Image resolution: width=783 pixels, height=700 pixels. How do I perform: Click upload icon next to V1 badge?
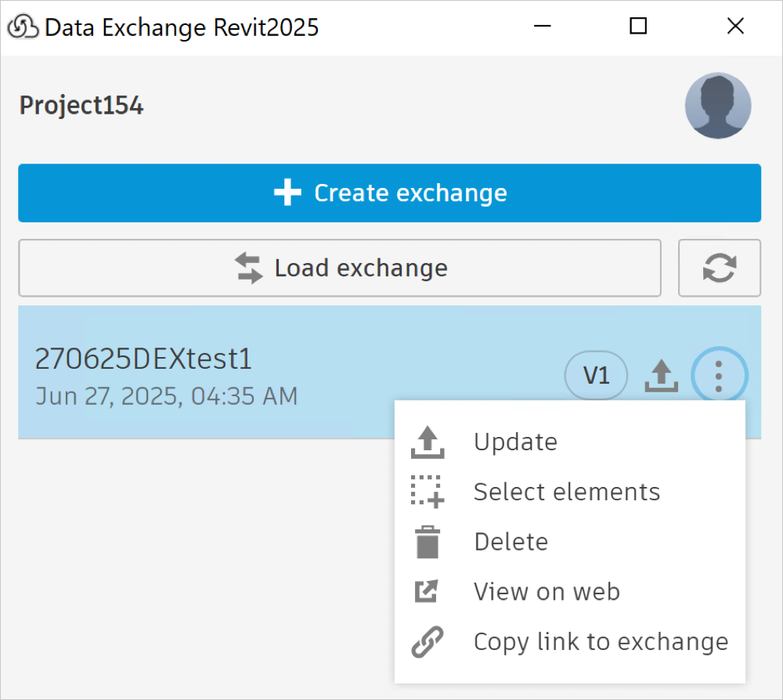pos(661,377)
